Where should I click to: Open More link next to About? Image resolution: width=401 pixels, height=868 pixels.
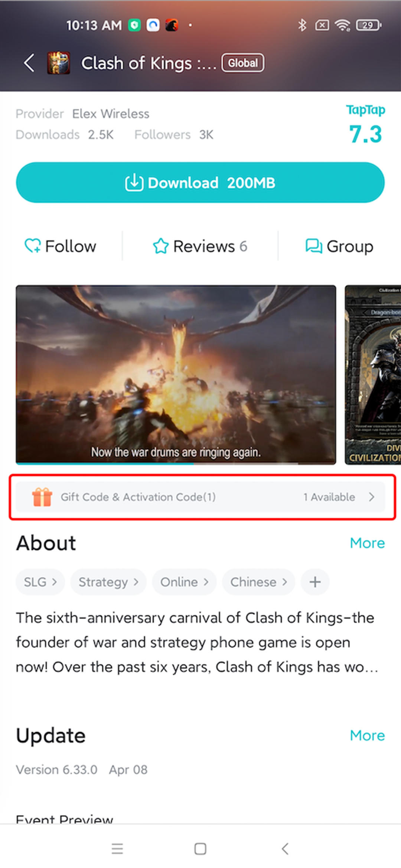pyautogui.click(x=367, y=543)
